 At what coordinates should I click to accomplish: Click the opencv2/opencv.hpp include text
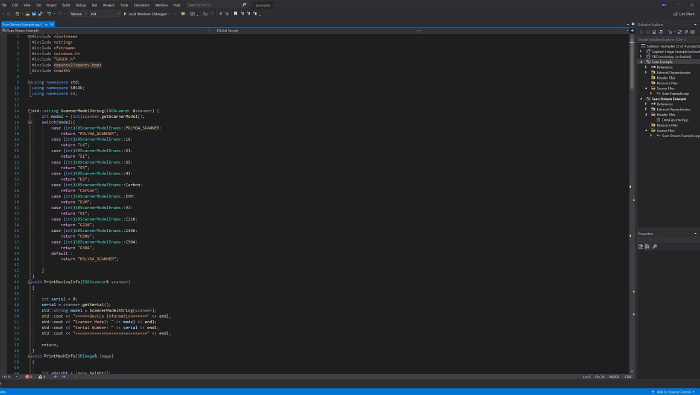78,65
